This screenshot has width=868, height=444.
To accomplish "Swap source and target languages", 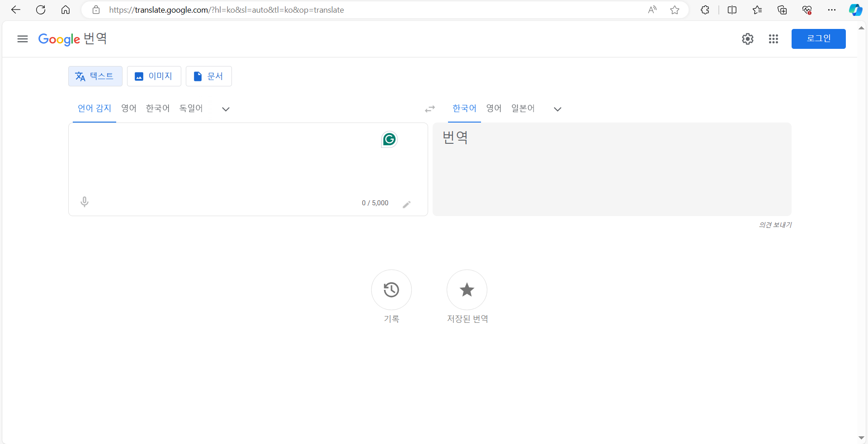I will click(x=430, y=109).
